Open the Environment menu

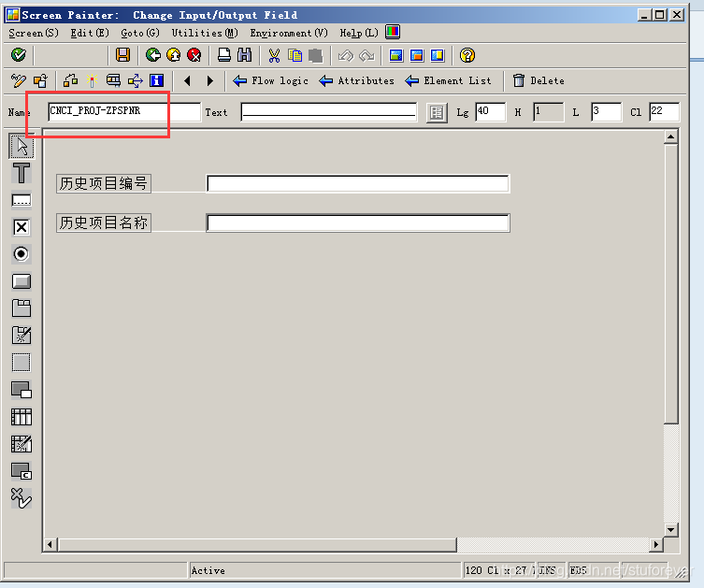(x=289, y=33)
